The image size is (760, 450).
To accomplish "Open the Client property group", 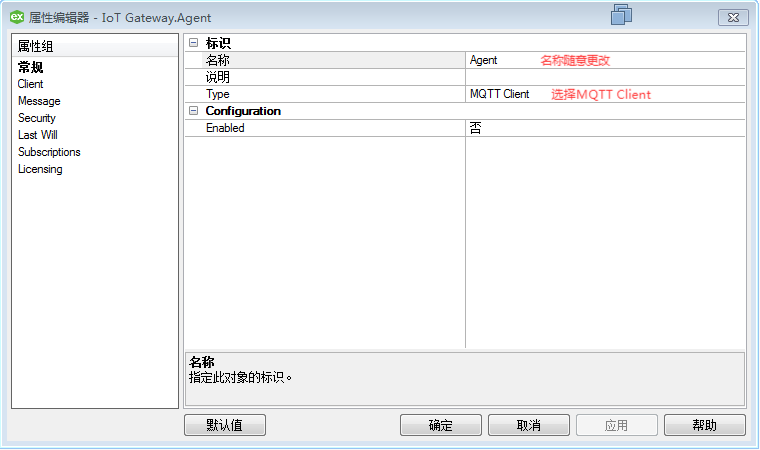I will (x=31, y=84).
